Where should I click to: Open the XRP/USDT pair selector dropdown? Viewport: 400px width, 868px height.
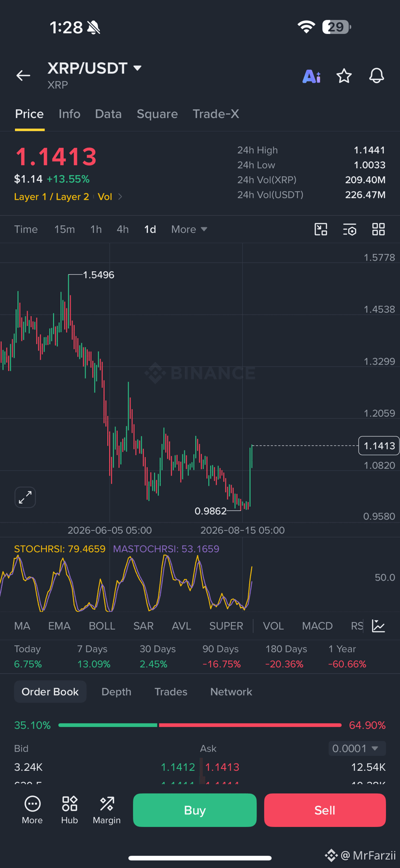click(94, 68)
